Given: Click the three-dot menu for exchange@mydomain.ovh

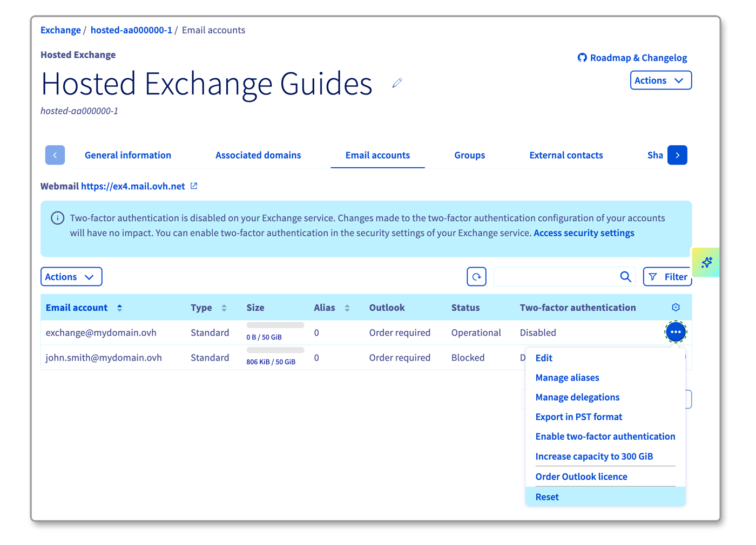Looking at the screenshot, I should pos(676,332).
